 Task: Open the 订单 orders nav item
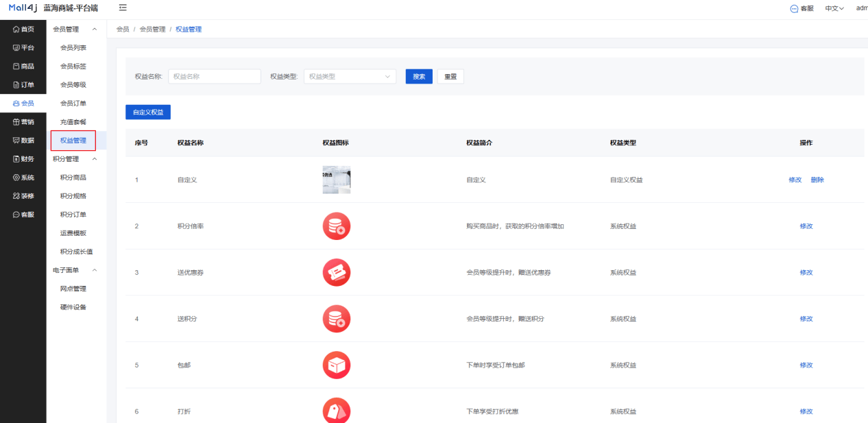tap(23, 84)
